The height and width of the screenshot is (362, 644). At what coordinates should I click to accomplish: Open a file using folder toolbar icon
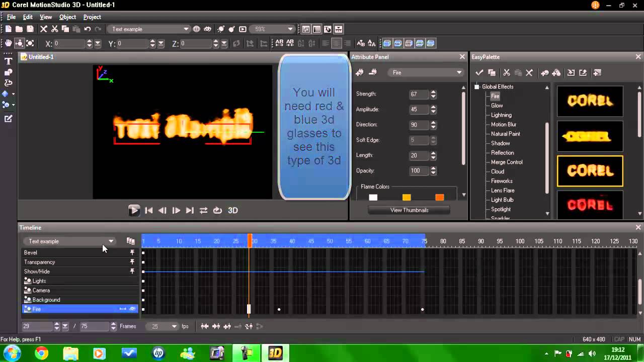click(x=19, y=29)
